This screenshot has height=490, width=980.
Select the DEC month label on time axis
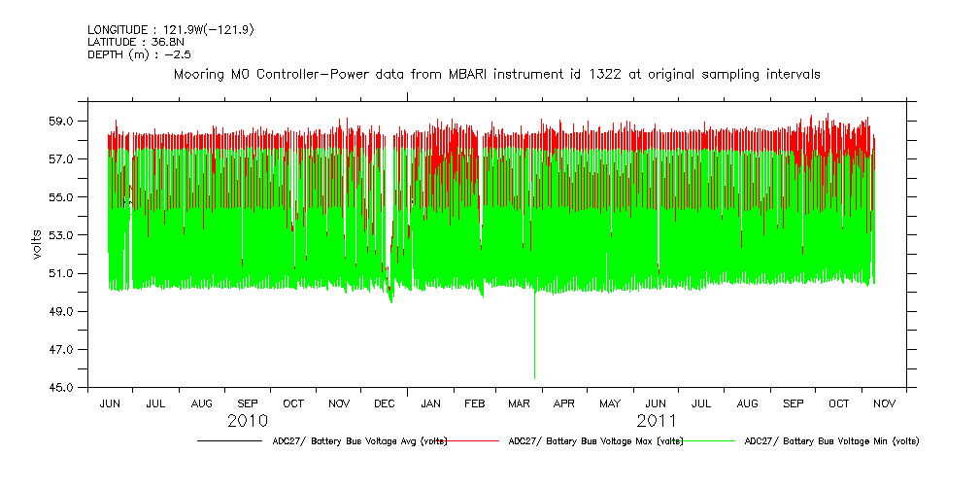(384, 403)
